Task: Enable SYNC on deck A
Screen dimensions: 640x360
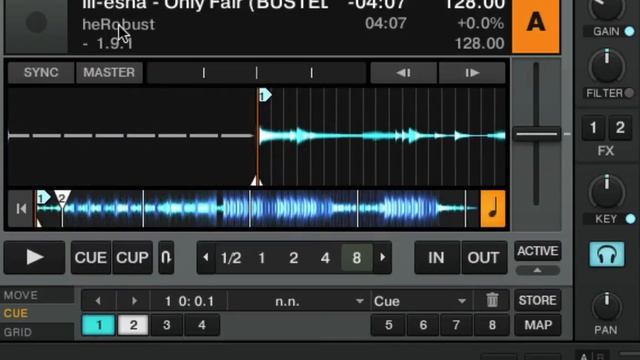Action: tap(41, 73)
